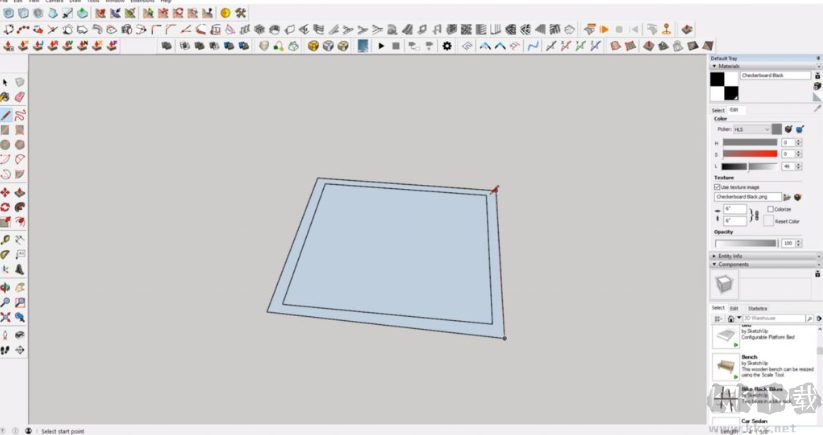Select the Walk footprints tool
This screenshot has height=435, width=823.
5,350
